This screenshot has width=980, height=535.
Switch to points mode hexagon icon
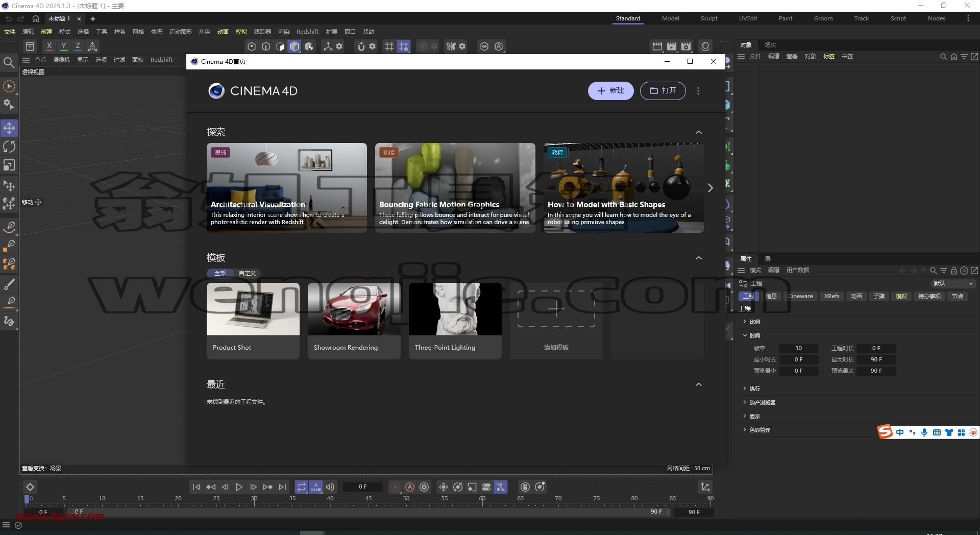[x=252, y=46]
